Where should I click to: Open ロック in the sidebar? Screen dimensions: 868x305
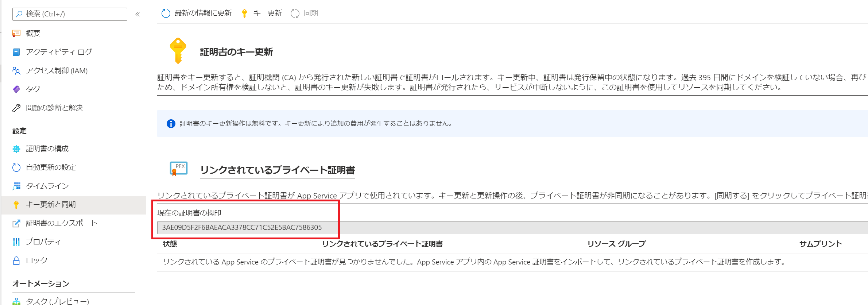click(x=36, y=260)
